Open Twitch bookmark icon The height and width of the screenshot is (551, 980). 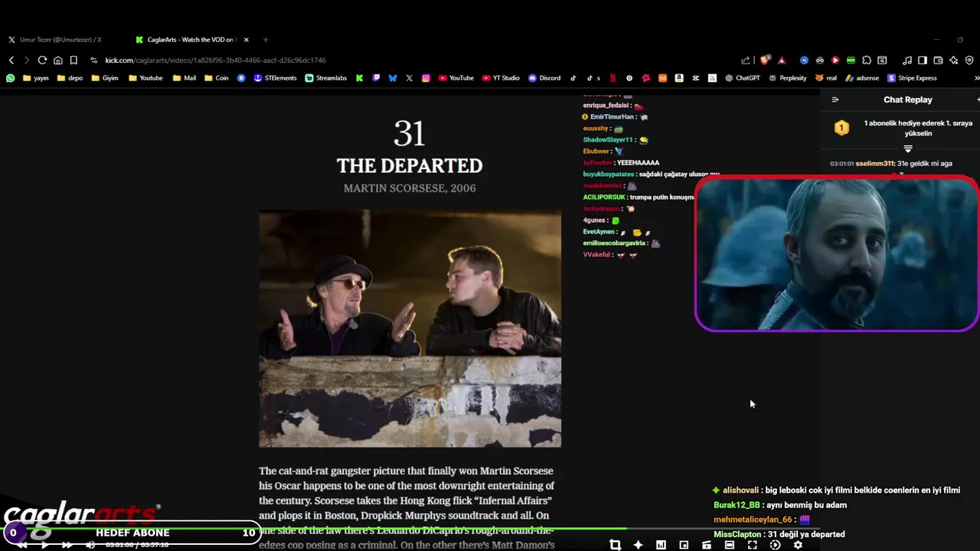376,78
